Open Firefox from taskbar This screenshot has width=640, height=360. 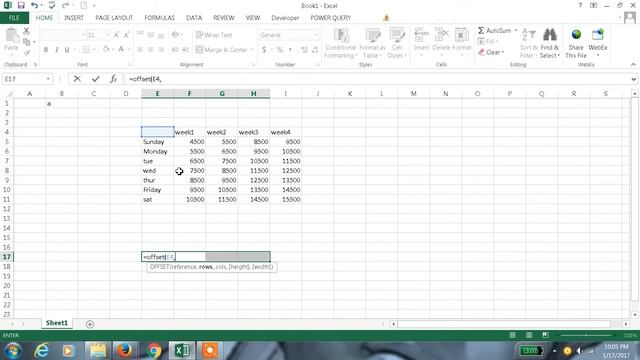click(x=125, y=350)
